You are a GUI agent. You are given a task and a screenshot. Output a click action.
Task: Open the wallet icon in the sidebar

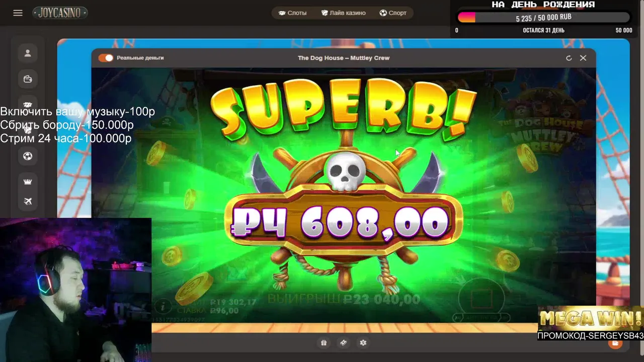(28, 79)
